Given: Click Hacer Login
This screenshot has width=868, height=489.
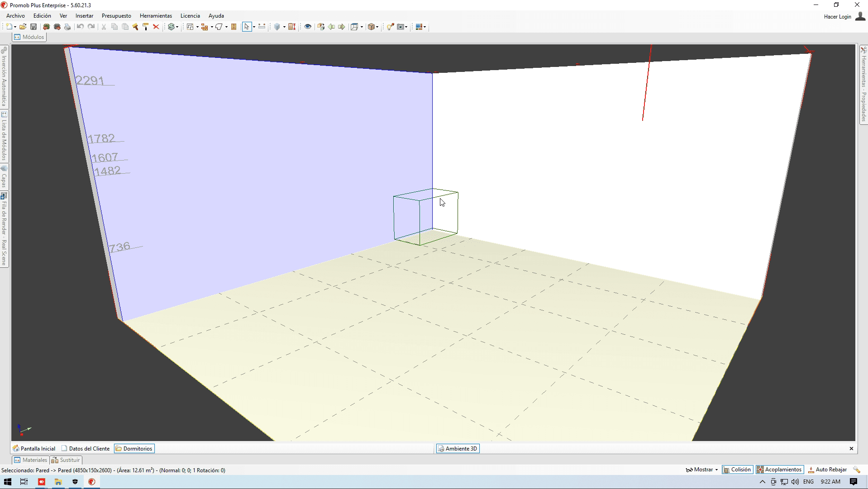Looking at the screenshot, I should 837,17.
